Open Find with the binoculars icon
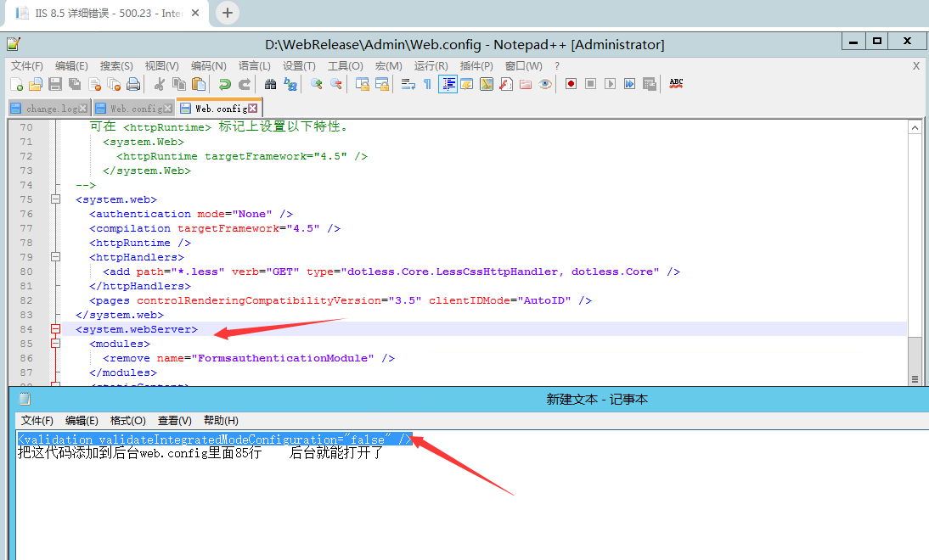929x560 pixels. [270, 84]
